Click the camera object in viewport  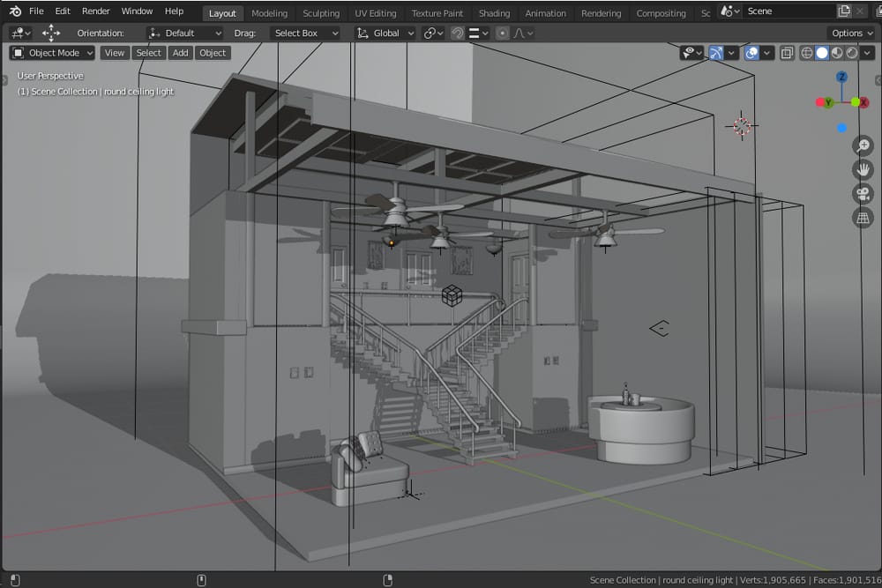tap(659, 328)
